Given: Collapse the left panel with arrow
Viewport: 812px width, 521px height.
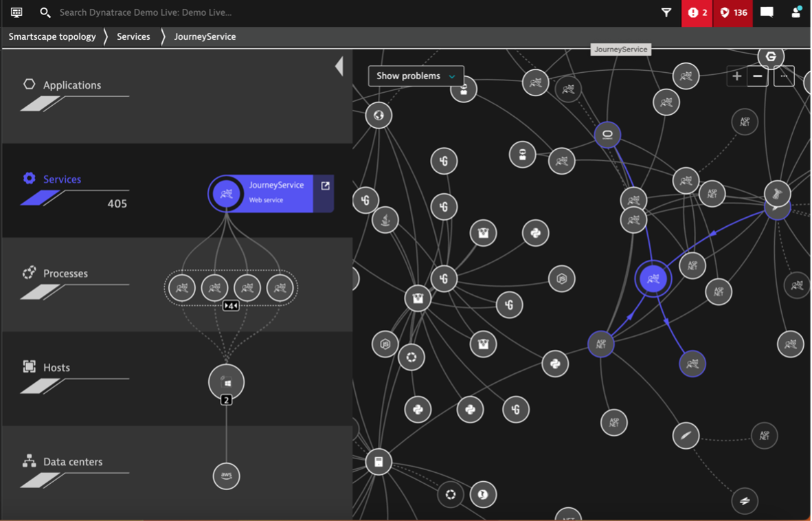Looking at the screenshot, I should coord(339,66).
